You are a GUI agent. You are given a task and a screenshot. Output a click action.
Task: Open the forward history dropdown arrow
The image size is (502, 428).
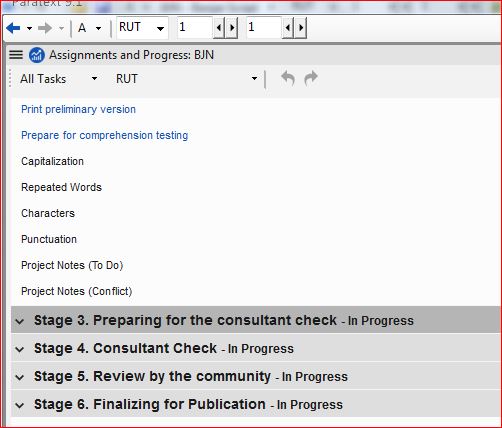(x=61, y=28)
